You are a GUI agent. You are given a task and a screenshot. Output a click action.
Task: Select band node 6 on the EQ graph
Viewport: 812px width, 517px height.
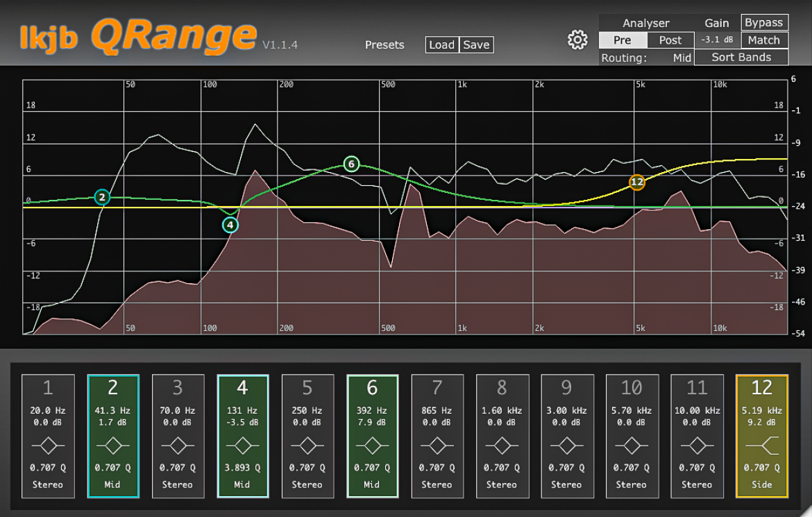tap(352, 164)
